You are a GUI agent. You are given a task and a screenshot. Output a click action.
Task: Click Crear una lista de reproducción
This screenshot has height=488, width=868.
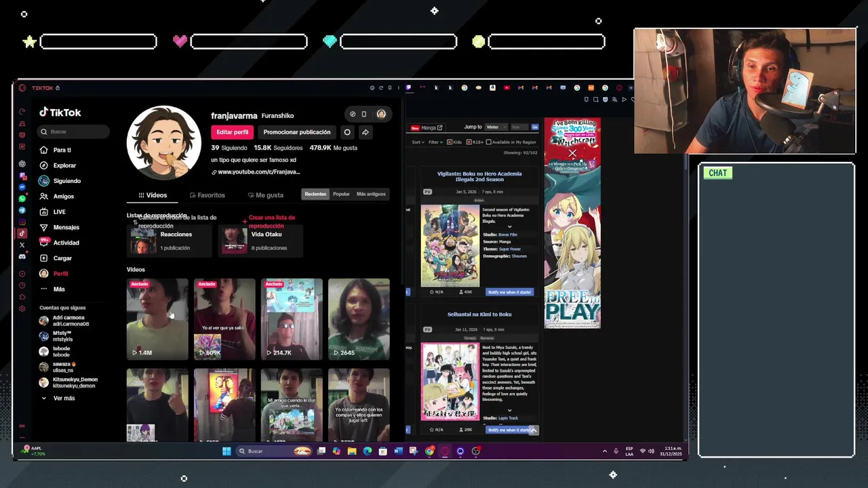click(x=270, y=222)
